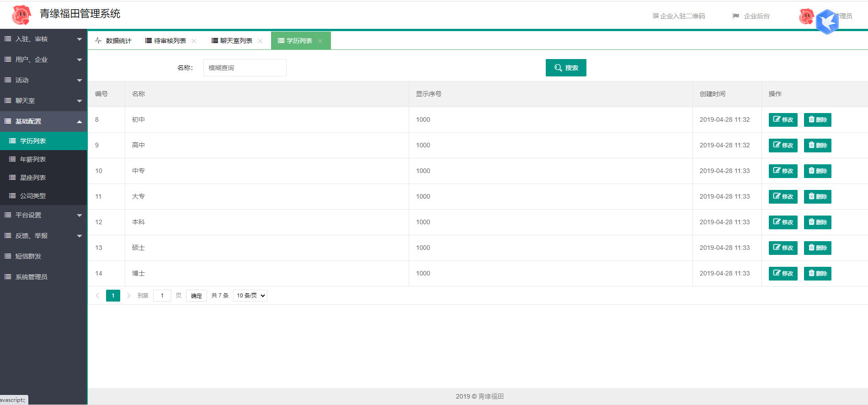The height and width of the screenshot is (405, 868).
Task: Open the 企业入驻二维码 link
Action: (679, 16)
